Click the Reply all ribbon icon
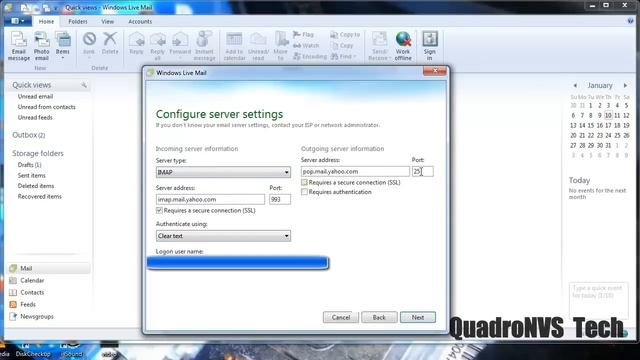 click(x=158, y=47)
